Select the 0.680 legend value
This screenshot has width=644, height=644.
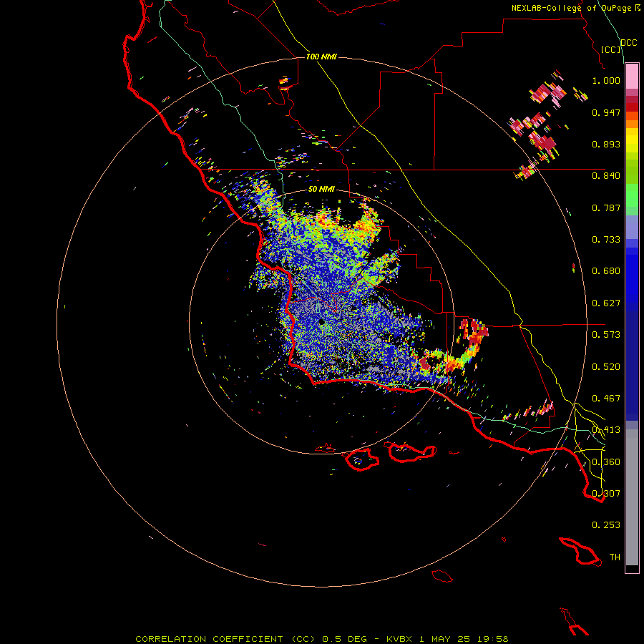click(606, 271)
